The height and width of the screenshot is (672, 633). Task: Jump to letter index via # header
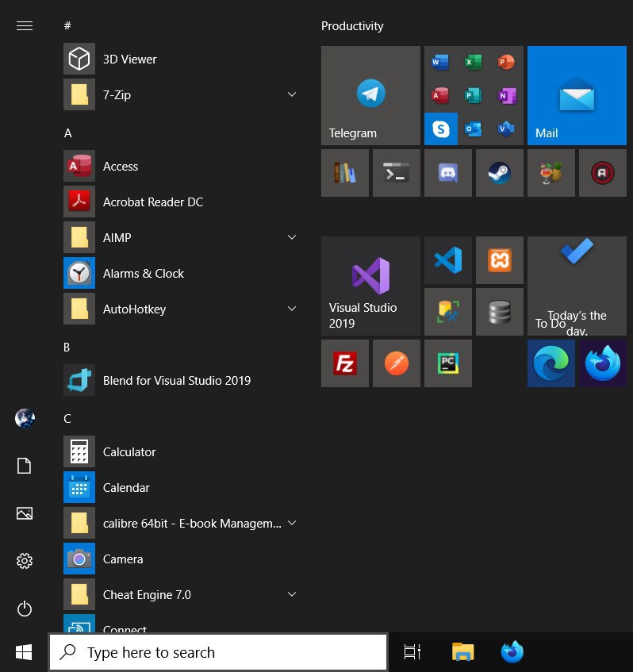67,25
